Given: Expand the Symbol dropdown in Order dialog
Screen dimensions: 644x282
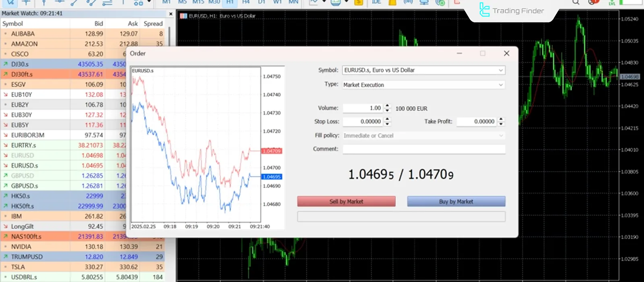Looking at the screenshot, I should pyautogui.click(x=501, y=70).
